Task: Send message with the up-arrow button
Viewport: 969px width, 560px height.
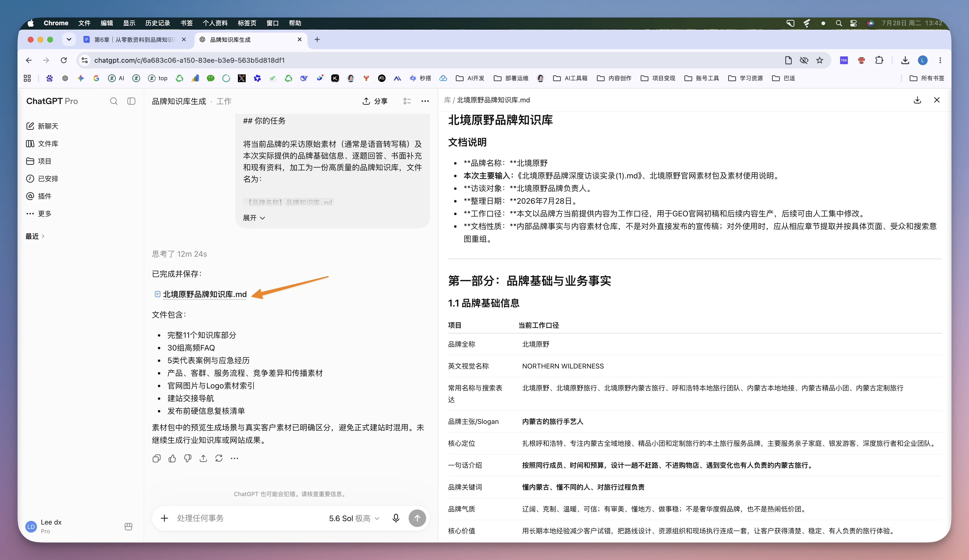Action: (417, 518)
